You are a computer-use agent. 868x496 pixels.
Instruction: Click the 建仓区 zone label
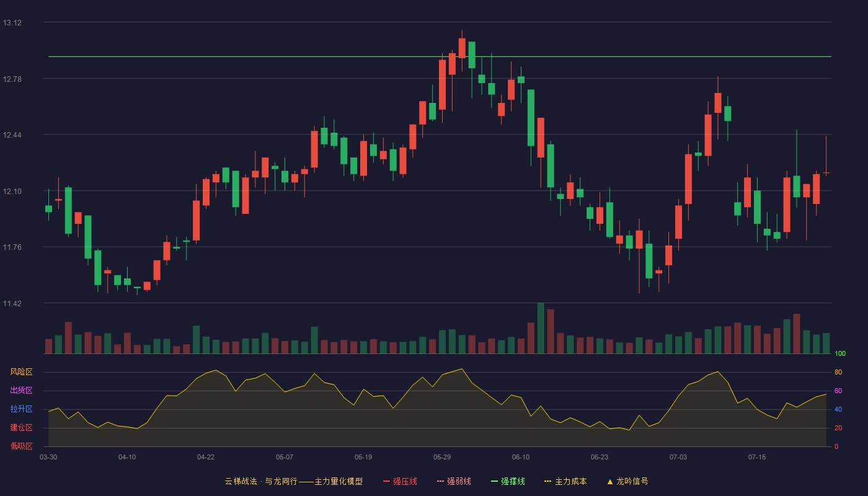(21, 428)
